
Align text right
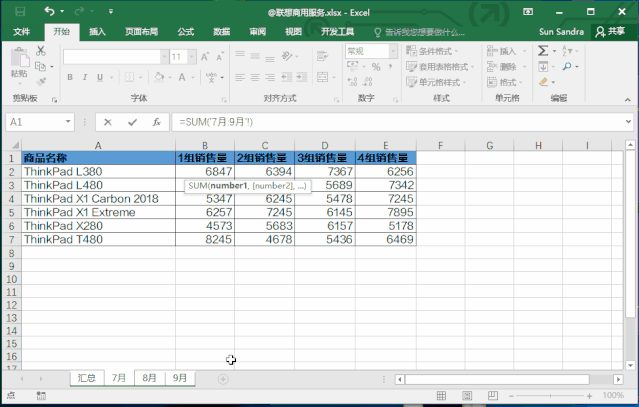pyautogui.click(x=270, y=77)
